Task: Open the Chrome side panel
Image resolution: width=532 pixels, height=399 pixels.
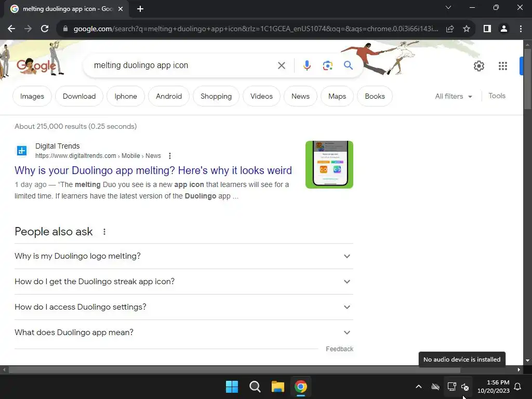Action: tap(487, 29)
